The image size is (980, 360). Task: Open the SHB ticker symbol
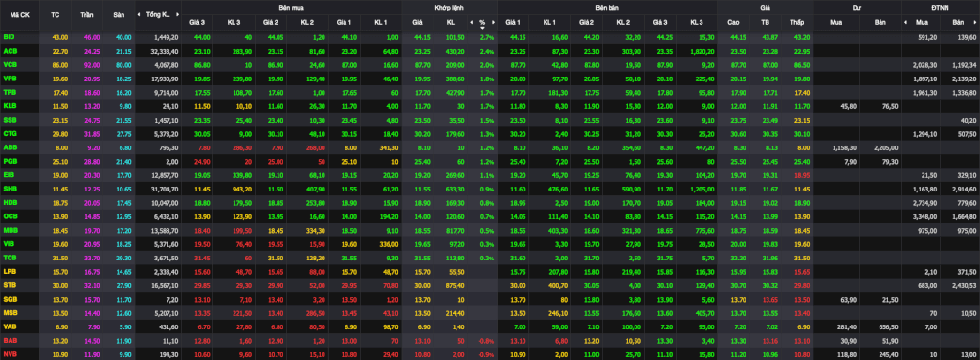[10, 188]
